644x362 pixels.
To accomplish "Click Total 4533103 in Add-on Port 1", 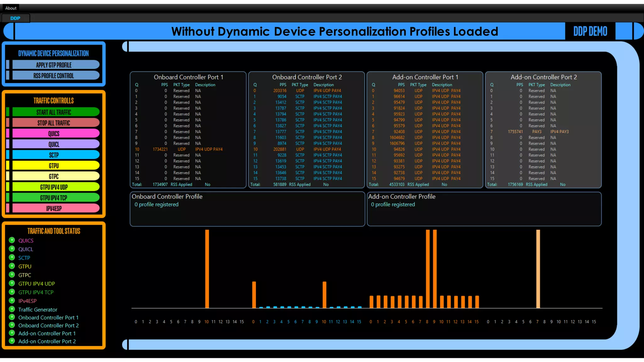I will pos(397,184).
